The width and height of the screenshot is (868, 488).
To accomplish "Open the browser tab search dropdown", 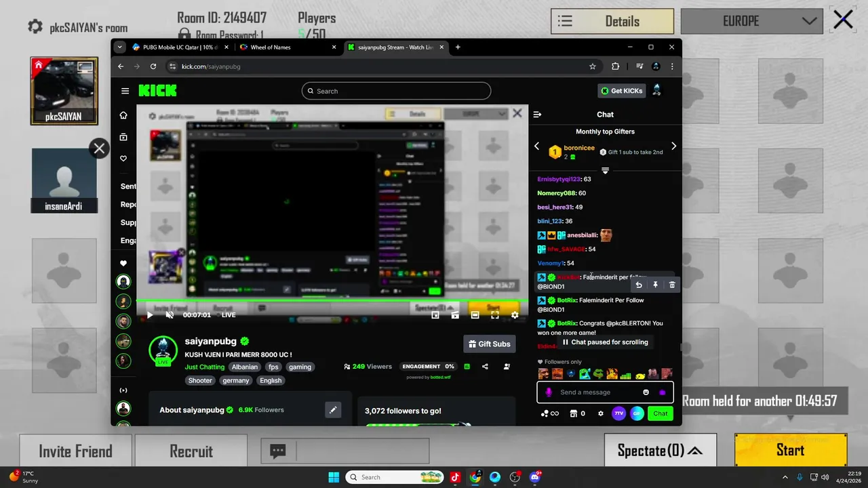I will coord(120,47).
